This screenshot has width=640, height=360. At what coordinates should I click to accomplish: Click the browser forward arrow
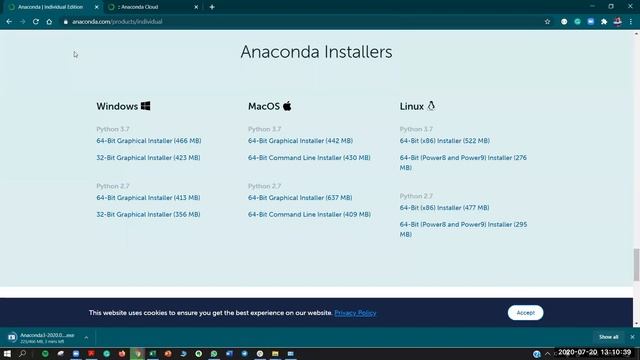click(x=22, y=22)
